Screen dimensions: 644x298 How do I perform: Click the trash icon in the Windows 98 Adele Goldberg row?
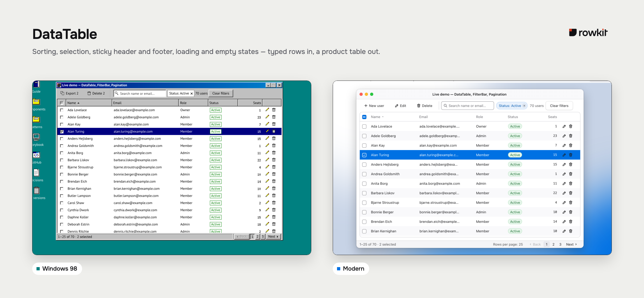tap(274, 117)
